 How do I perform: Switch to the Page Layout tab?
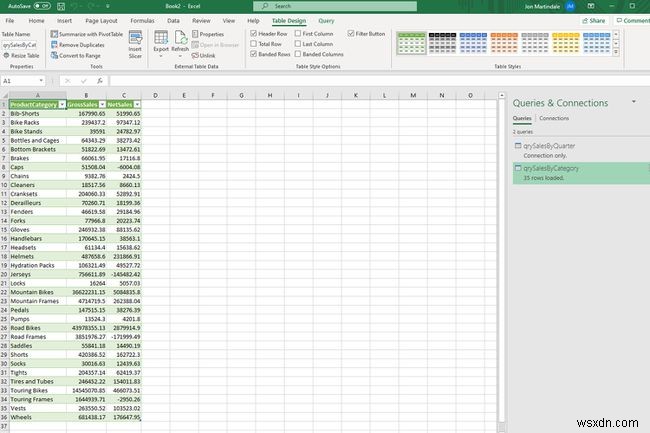point(101,21)
